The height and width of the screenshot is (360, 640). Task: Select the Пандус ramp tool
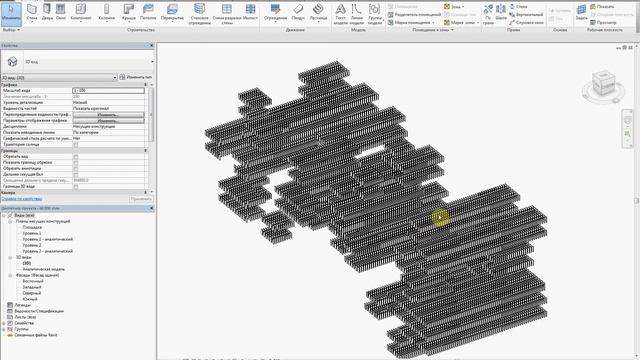pyautogui.click(x=298, y=12)
